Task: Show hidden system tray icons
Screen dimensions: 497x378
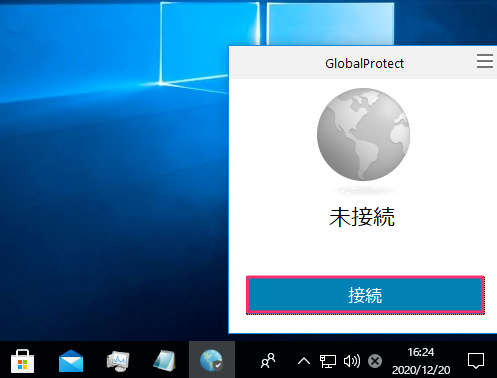Action: pos(304,361)
